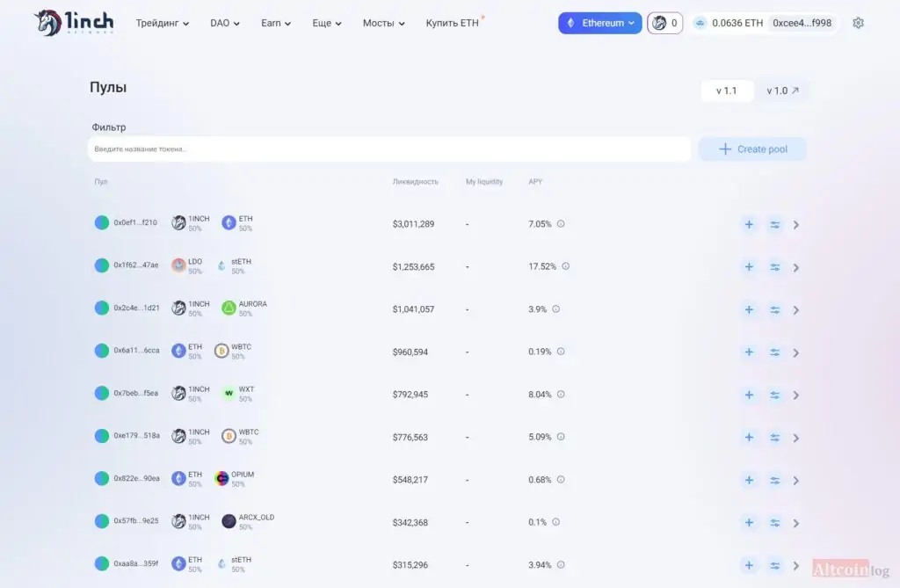
Task: Add liquidity to 1INCH/AURORA pool
Action: (x=749, y=310)
